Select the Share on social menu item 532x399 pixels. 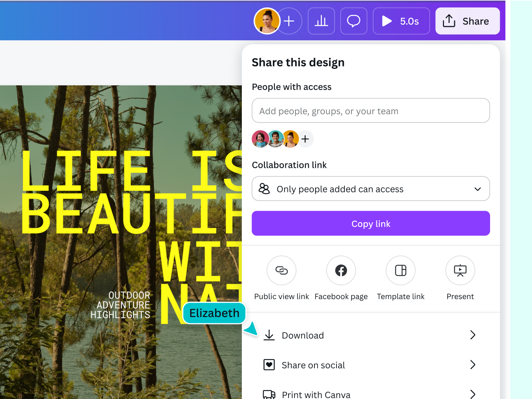[x=313, y=365]
